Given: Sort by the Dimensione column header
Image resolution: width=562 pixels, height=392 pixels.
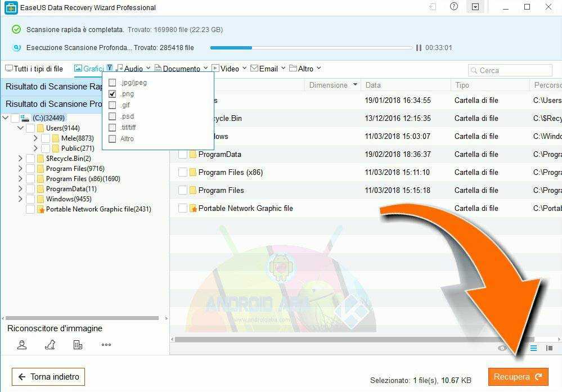Looking at the screenshot, I should [x=333, y=85].
